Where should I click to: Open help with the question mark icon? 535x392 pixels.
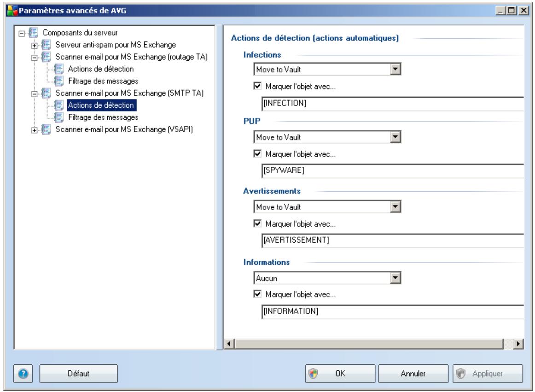(23, 374)
